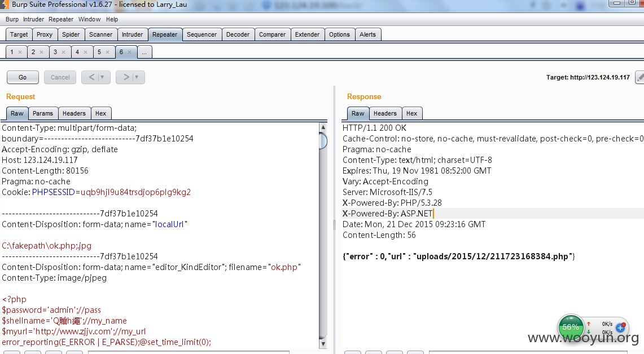644x354 pixels.
Task: Click the Burp Suite title bar app icon
Action: [x=5, y=5]
